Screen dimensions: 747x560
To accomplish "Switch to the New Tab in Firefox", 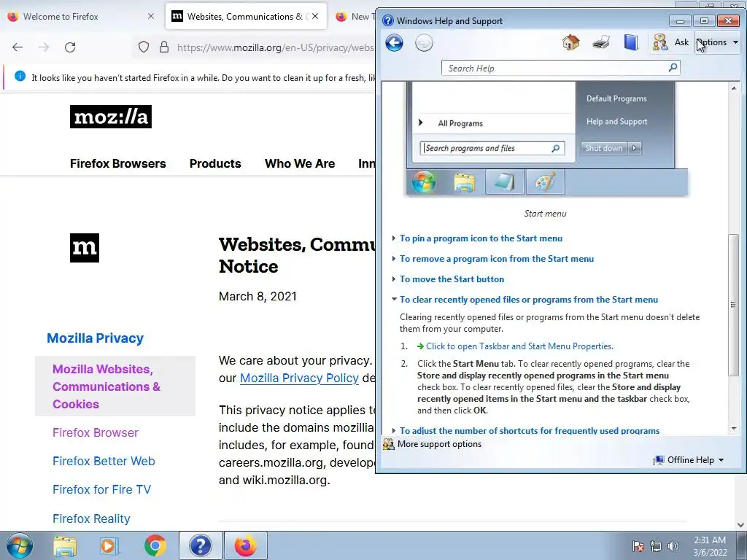I will (355, 17).
